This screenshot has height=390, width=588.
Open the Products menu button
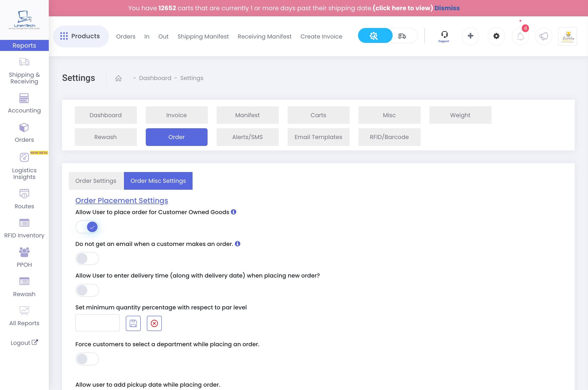tap(80, 36)
